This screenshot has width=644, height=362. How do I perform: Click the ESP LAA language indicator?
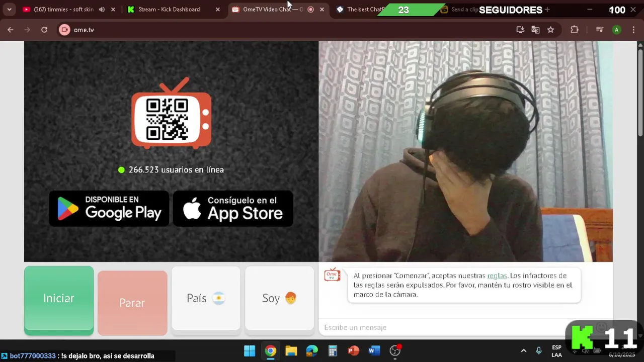click(556, 351)
